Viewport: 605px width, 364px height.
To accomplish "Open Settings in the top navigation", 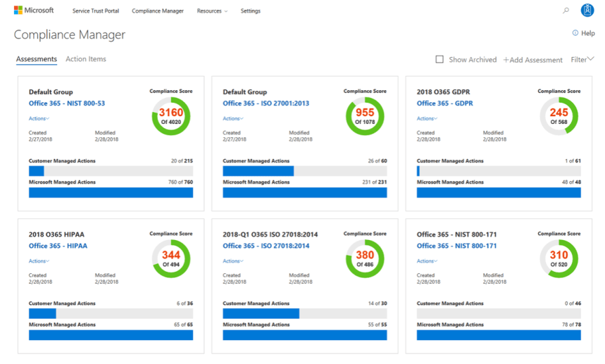I will point(250,11).
